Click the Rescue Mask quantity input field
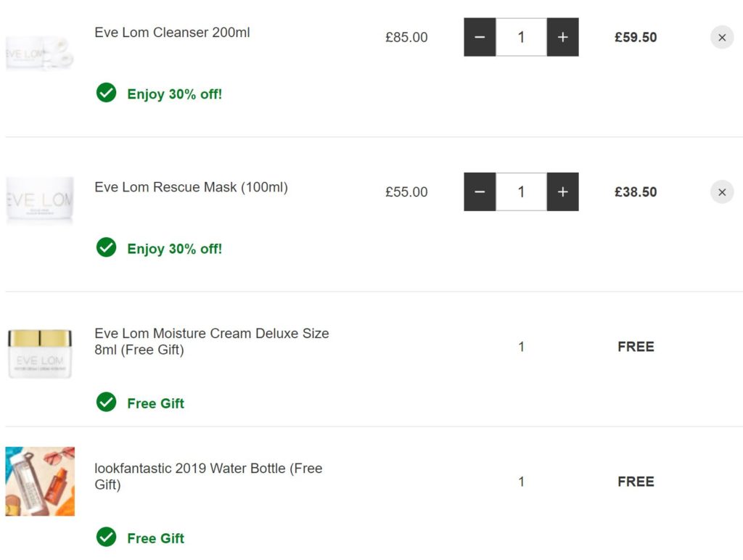 (x=521, y=192)
